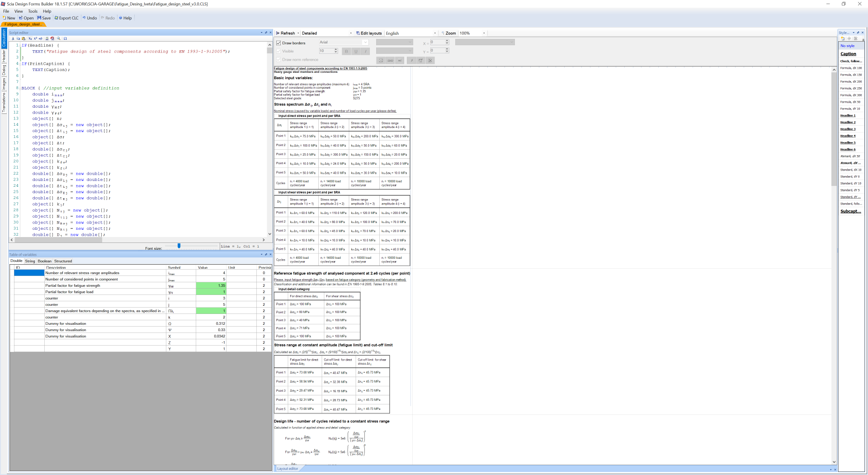Click the Omega special symbol icon

coord(65,38)
